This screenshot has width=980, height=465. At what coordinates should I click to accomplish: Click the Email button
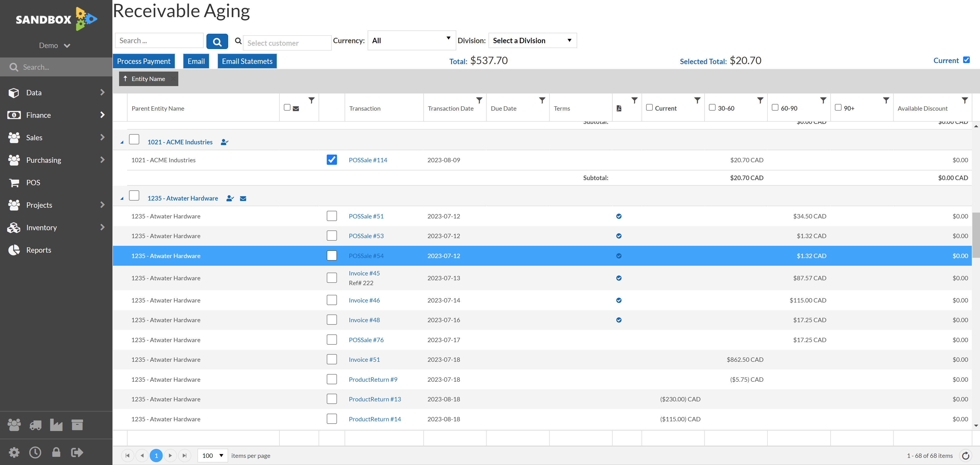click(x=196, y=61)
